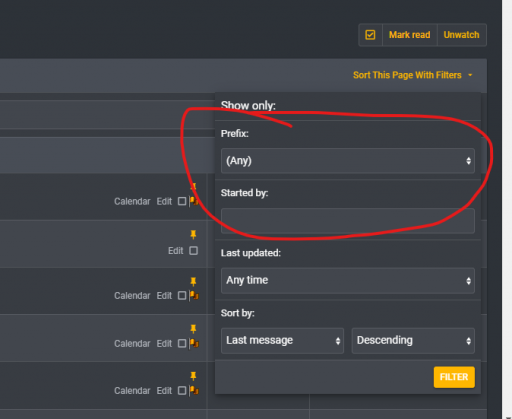Collapse the Sort This Page With Filters menu
512x419 pixels.
coord(413,75)
